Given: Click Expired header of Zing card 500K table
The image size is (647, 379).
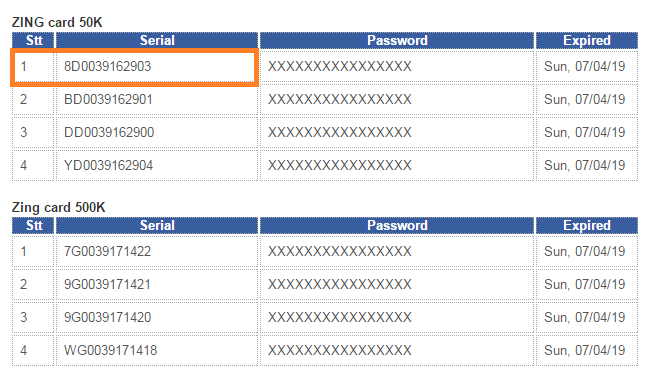Looking at the screenshot, I should (587, 226).
